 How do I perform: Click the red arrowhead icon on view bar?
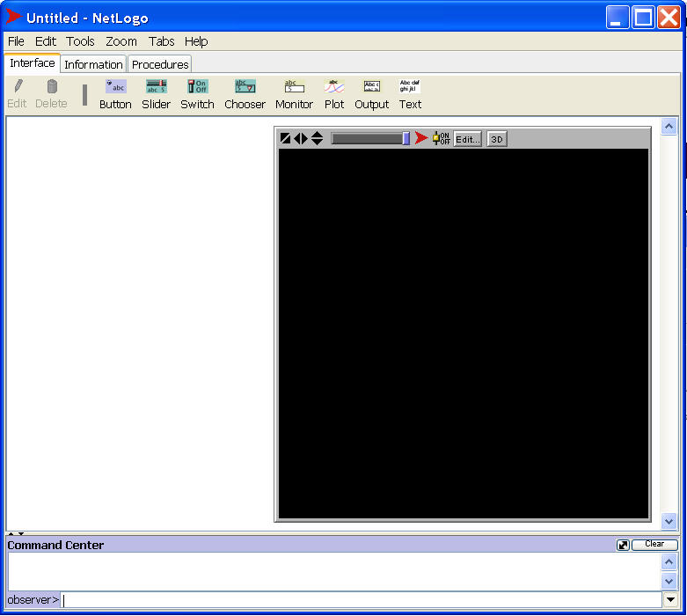click(x=421, y=138)
